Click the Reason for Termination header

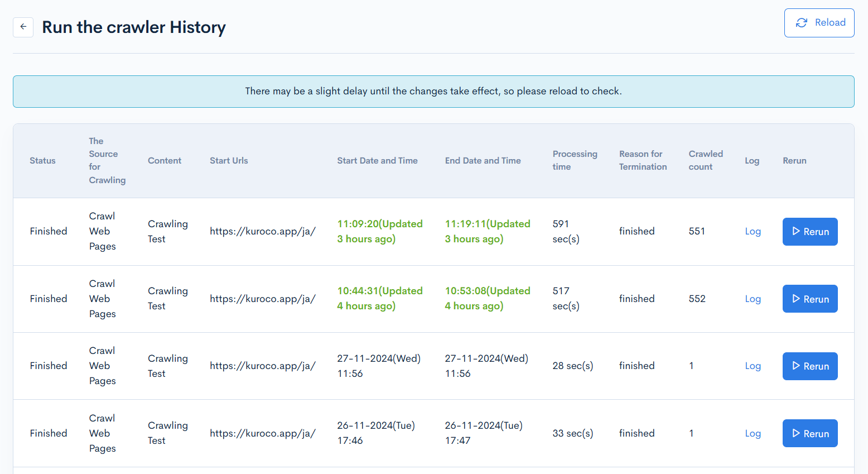pos(643,160)
